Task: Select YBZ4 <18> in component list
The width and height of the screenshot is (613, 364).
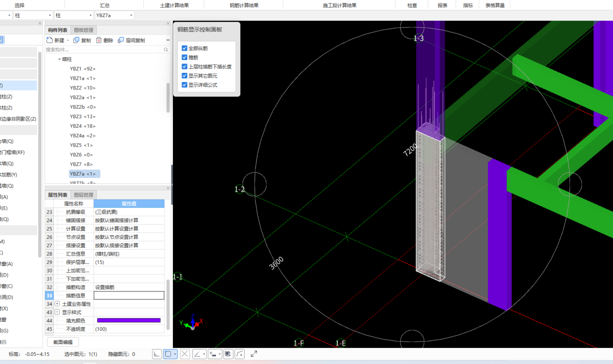Action: [x=83, y=126]
